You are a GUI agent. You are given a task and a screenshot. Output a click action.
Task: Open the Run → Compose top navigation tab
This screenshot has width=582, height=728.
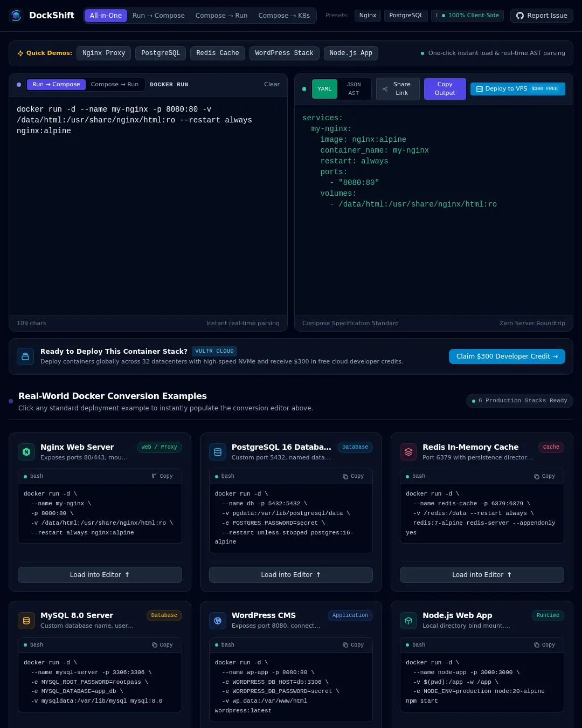(158, 16)
